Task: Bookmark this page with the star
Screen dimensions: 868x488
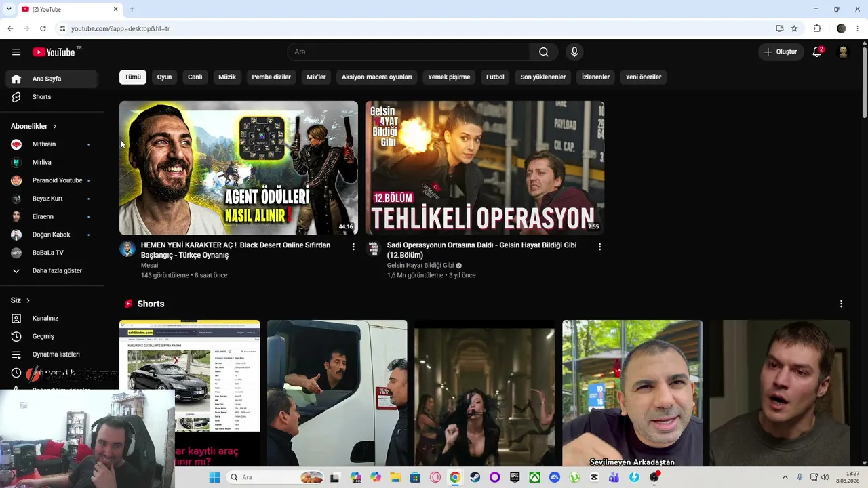Action: tap(794, 28)
